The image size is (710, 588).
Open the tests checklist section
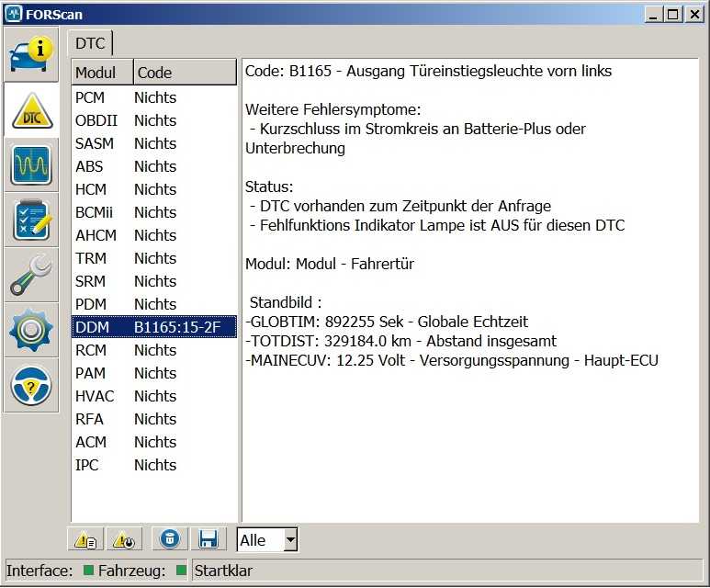click(31, 220)
